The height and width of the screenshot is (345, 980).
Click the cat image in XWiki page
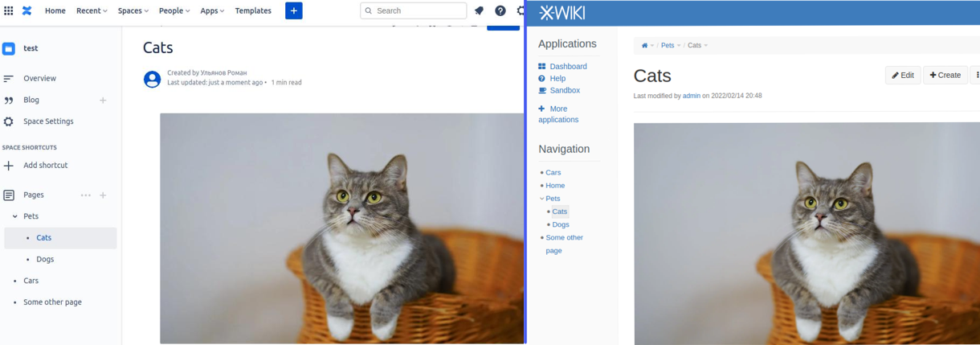pyautogui.click(x=806, y=234)
